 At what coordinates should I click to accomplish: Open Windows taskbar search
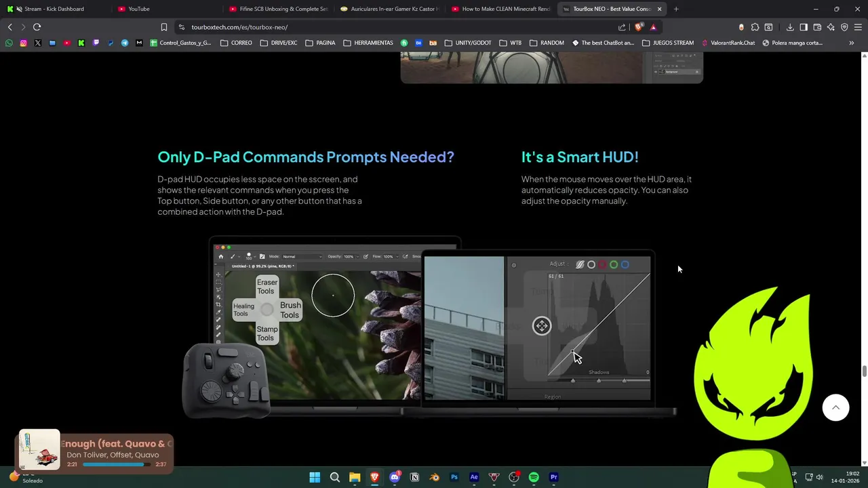(x=335, y=477)
